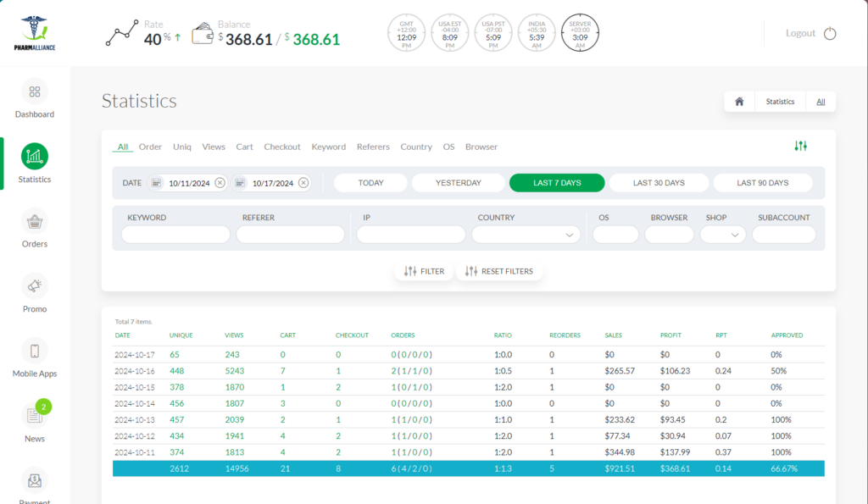Switch to the Order tab
Image resolution: width=868 pixels, height=504 pixels.
[x=150, y=147]
